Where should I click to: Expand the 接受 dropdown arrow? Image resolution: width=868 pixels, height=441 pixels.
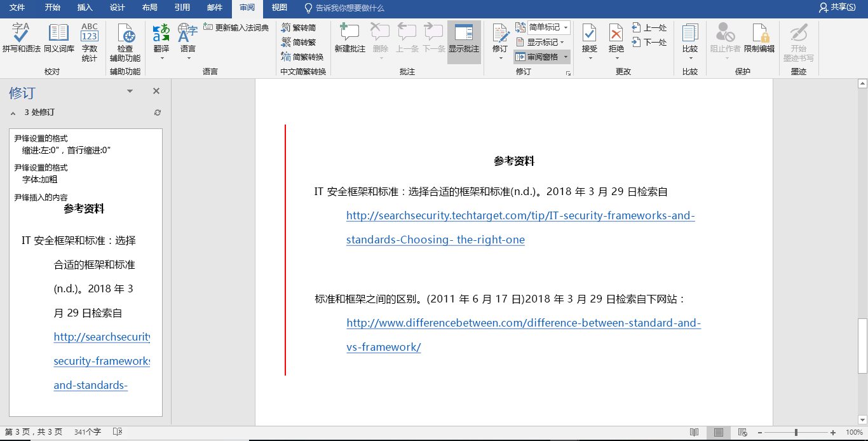pos(590,58)
